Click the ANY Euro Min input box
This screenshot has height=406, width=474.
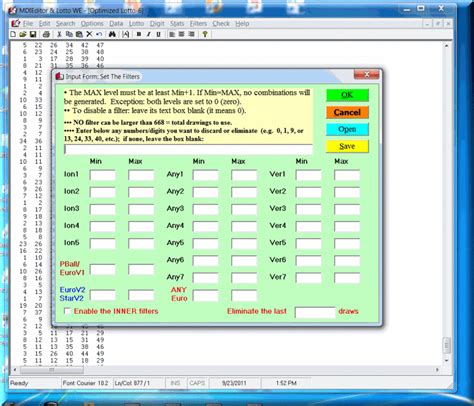(205, 295)
